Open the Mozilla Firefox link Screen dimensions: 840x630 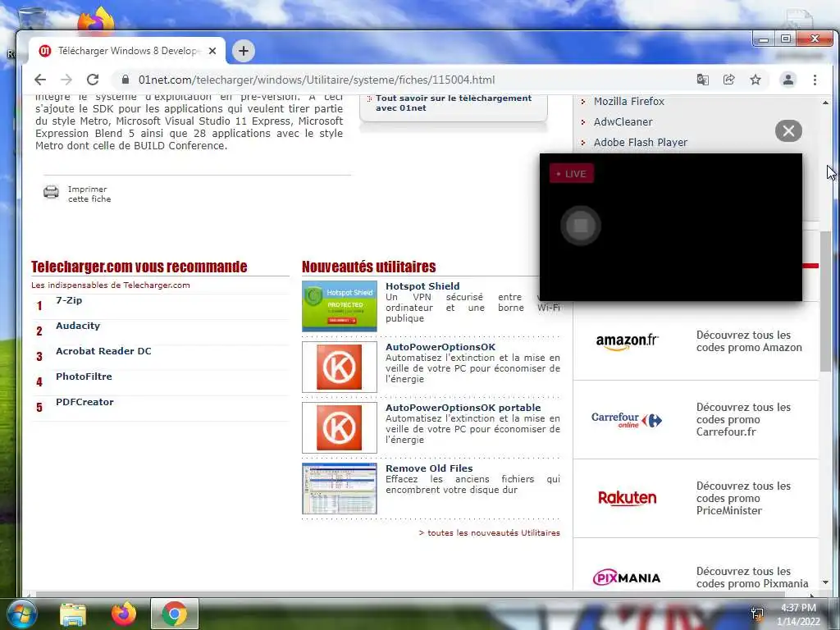(628, 101)
